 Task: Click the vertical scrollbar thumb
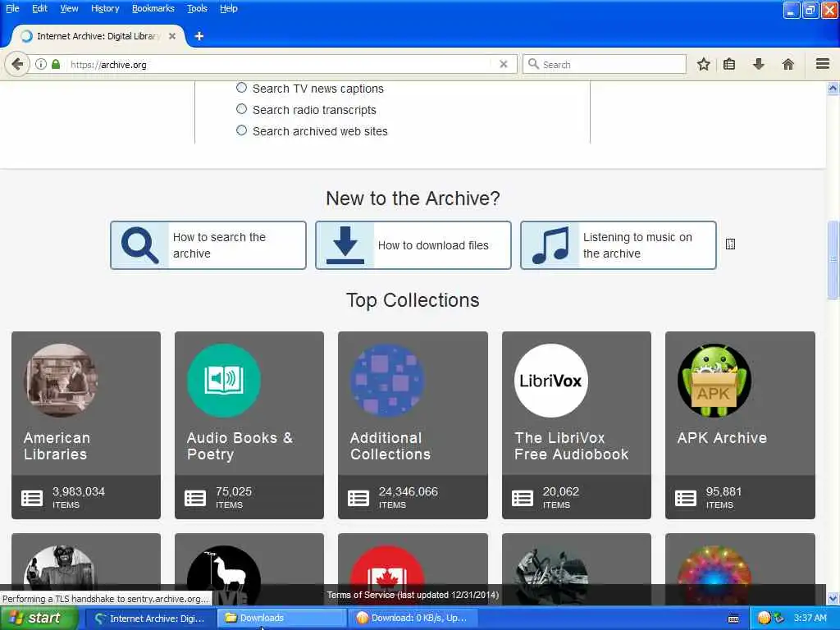click(x=833, y=260)
